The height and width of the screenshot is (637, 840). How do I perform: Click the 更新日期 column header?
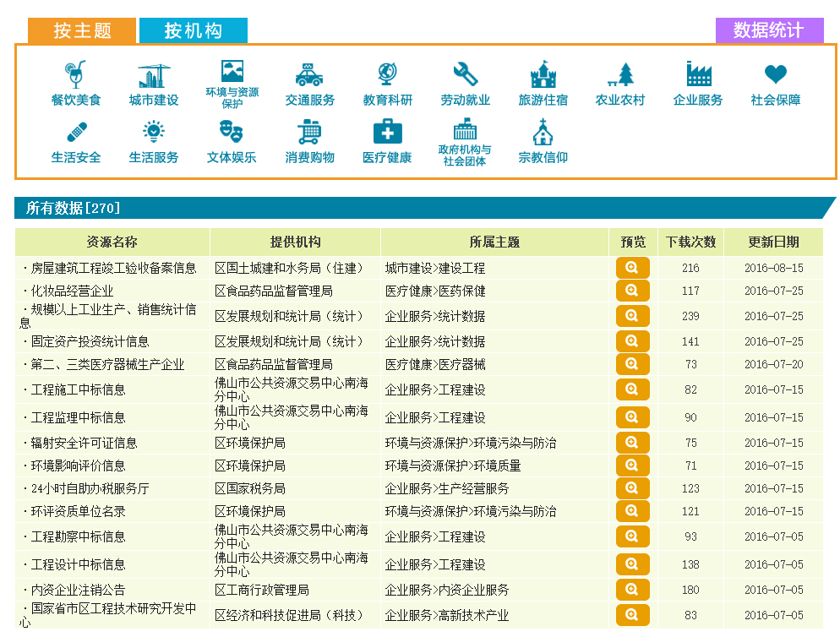pyautogui.click(x=773, y=242)
